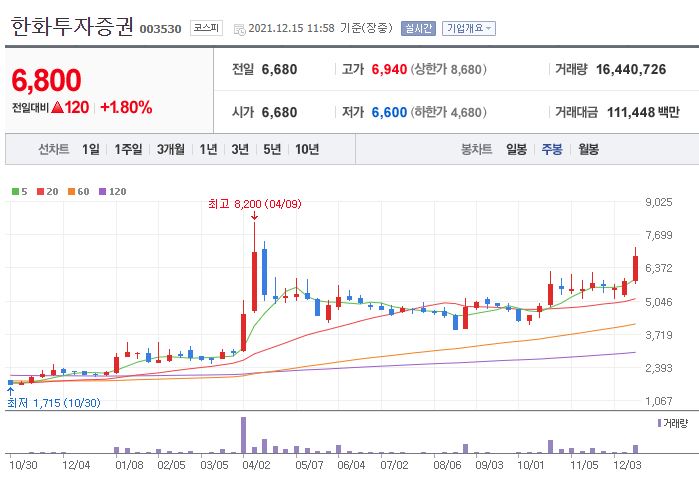Select the 10년 line chart tab
Image resolution: width=699 pixels, height=485 pixels.
pos(307,149)
